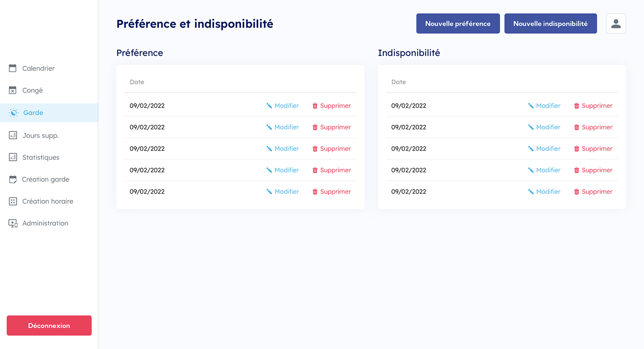Screen dimensions: 644x349
Task: Click trash icon in first Préférence row
Action: point(315,106)
